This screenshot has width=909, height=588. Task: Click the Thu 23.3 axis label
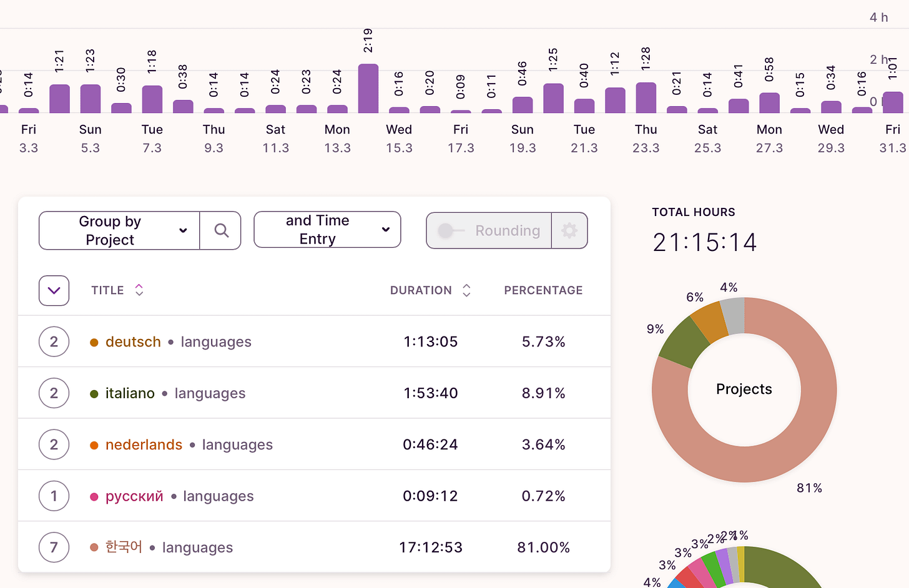click(x=646, y=139)
